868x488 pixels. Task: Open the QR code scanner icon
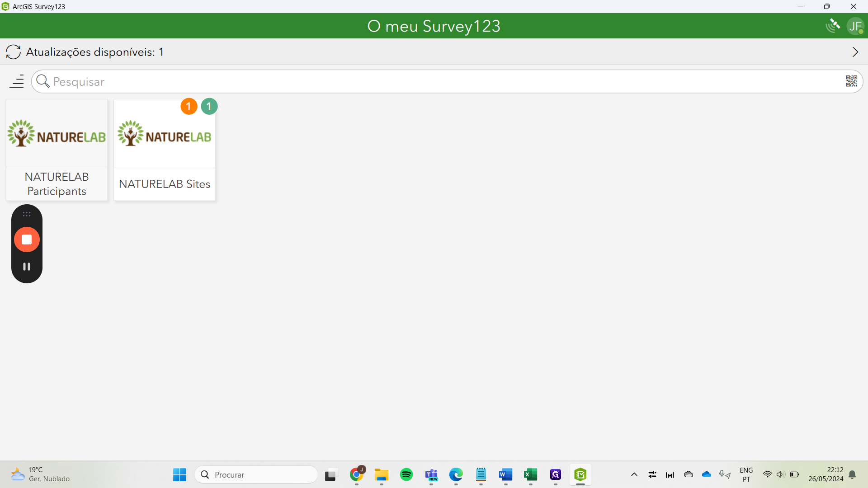(x=851, y=81)
